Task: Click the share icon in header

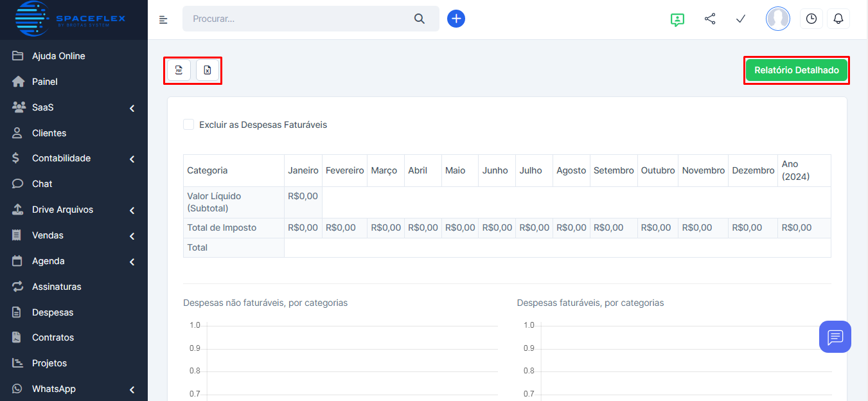Action: coord(710,19)
